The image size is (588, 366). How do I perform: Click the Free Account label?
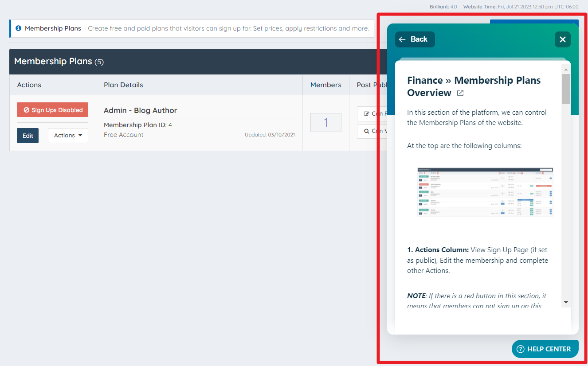coord(124,135)
